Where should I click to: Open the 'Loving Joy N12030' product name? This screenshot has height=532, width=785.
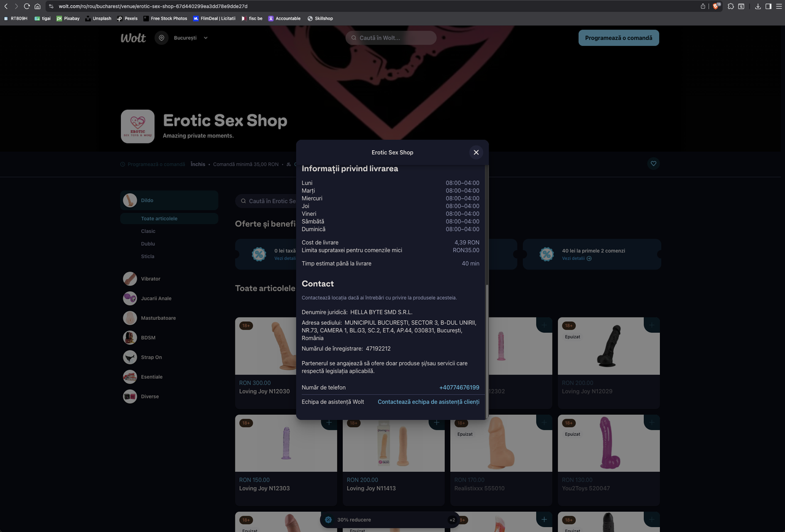click(x=264, y=392)
